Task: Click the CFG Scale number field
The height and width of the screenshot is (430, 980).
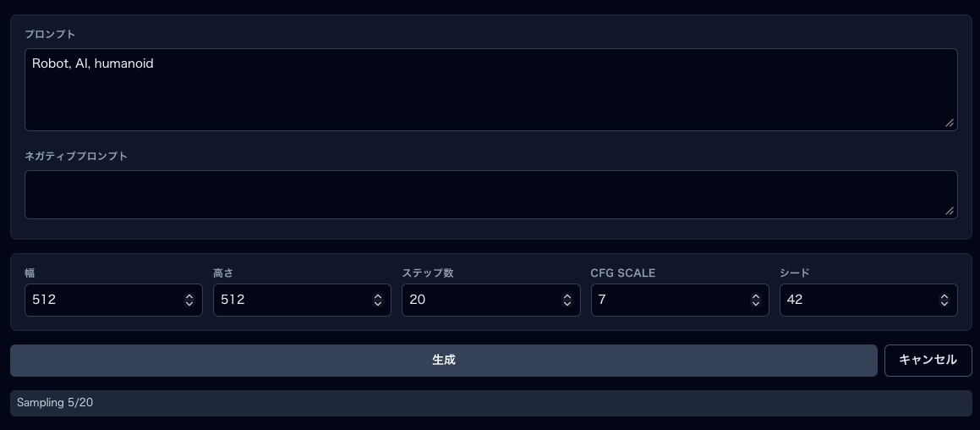Action: click(668, 300)
